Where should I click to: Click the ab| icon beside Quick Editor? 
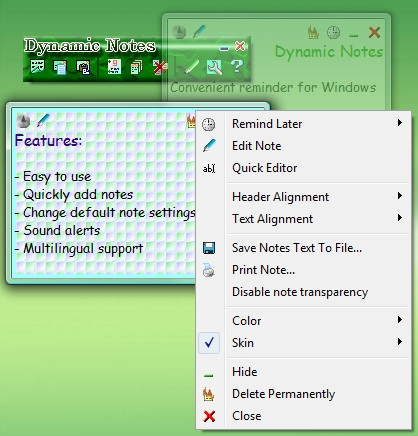pyautogui.click(x=209, y=168)
